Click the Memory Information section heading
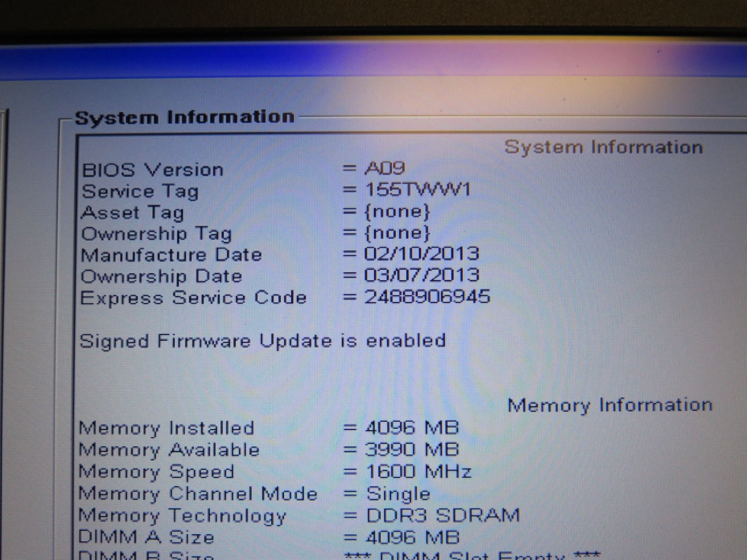This screenshot has width=747, height=560. click(610, 405)
